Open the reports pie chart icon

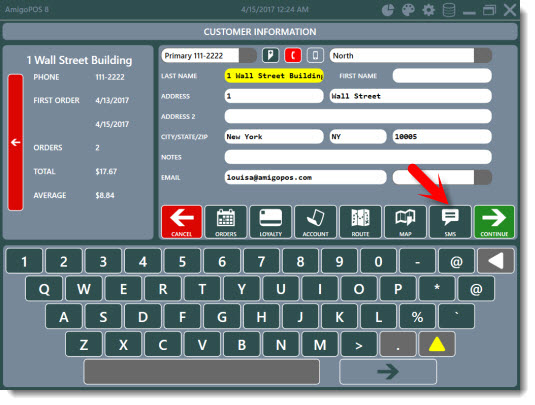pyautogui.click(x=388, y=10)
